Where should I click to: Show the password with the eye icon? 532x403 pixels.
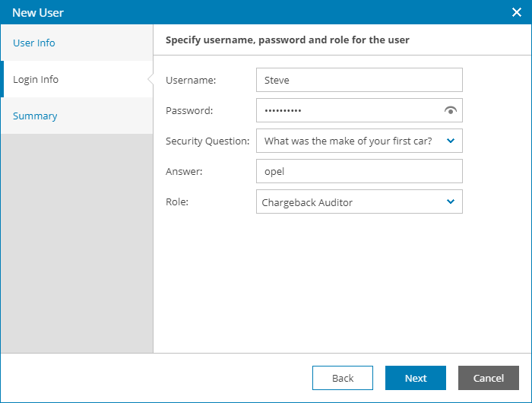coord(451,110)
